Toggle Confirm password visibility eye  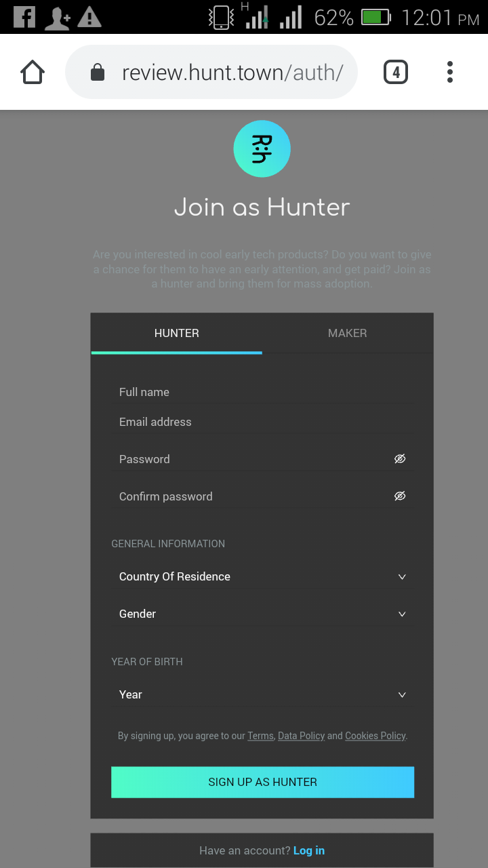coord(400,496)
